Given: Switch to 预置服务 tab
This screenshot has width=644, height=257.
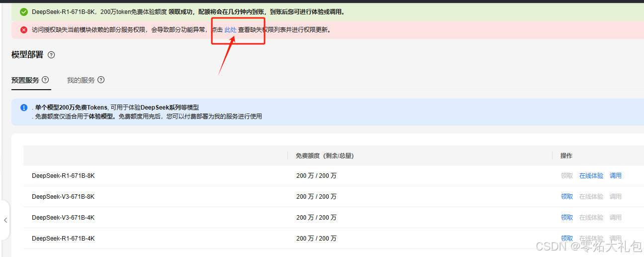Looking at the screenshot, I should point(25,80).
